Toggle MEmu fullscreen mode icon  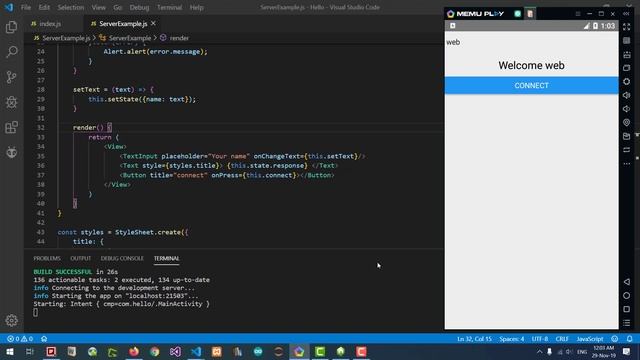click(x=627, y=27)
